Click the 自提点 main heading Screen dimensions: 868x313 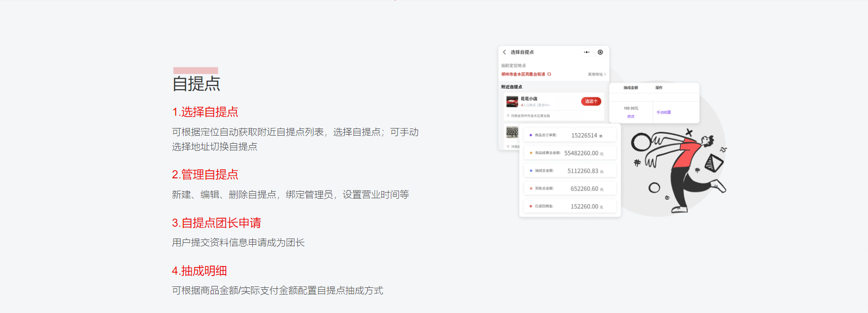coord(196,83)
